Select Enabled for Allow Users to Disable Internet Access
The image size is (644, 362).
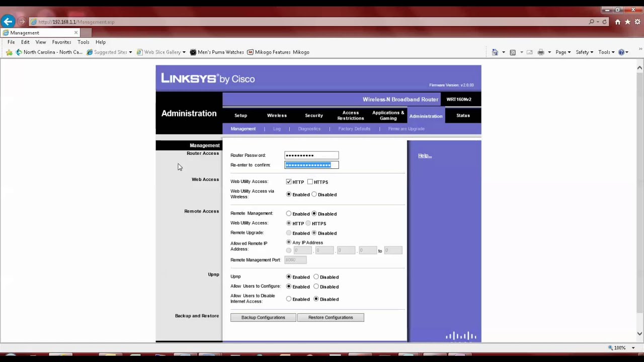click(x=289, y=299)
